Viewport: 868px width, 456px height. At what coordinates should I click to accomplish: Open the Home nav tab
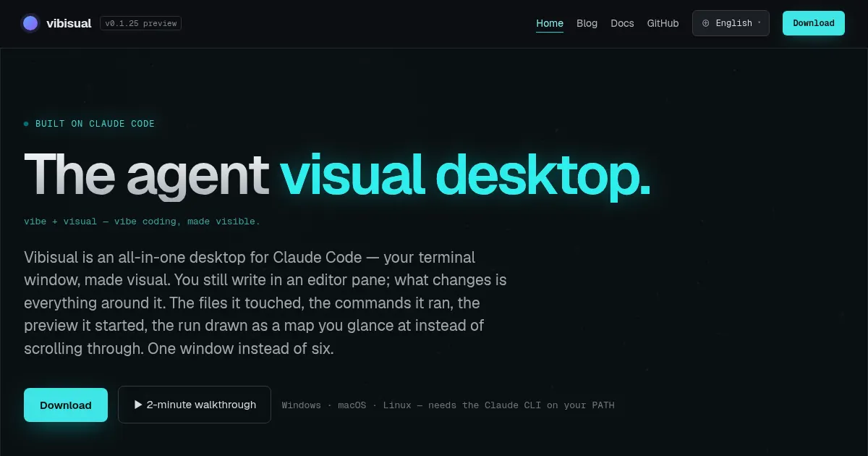[x=550, y=23]
